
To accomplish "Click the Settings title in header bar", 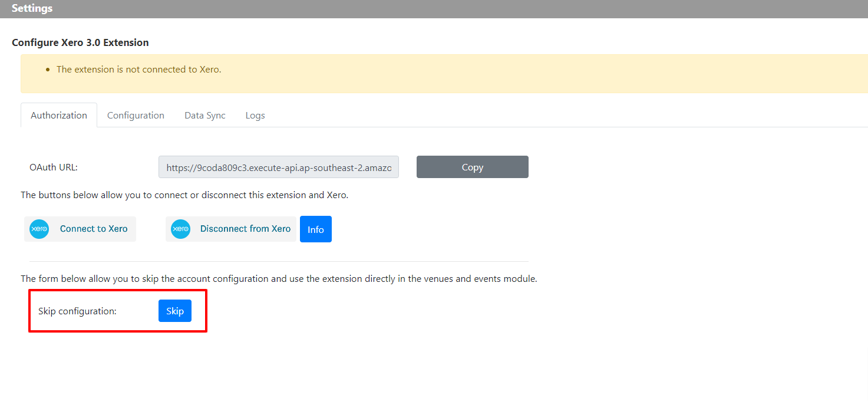I will click(x=32, y=8).
